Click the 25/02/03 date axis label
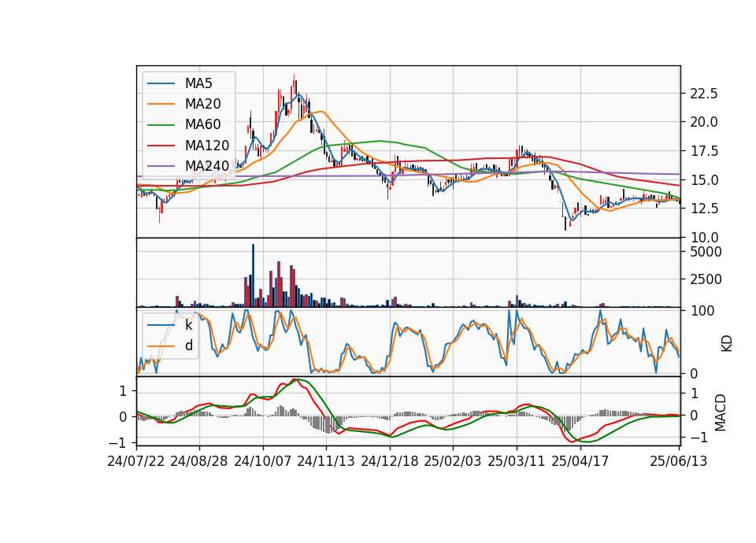 (x=453, y=461)
